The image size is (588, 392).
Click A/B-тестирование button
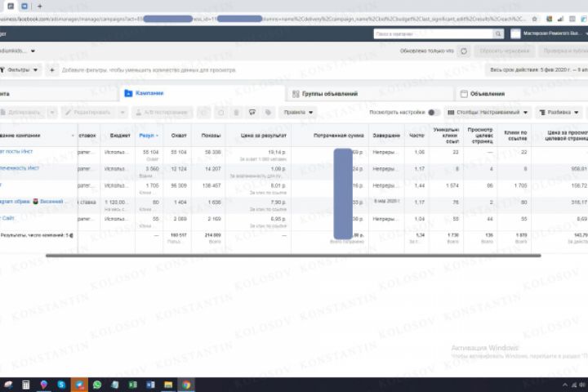(162, 112)
